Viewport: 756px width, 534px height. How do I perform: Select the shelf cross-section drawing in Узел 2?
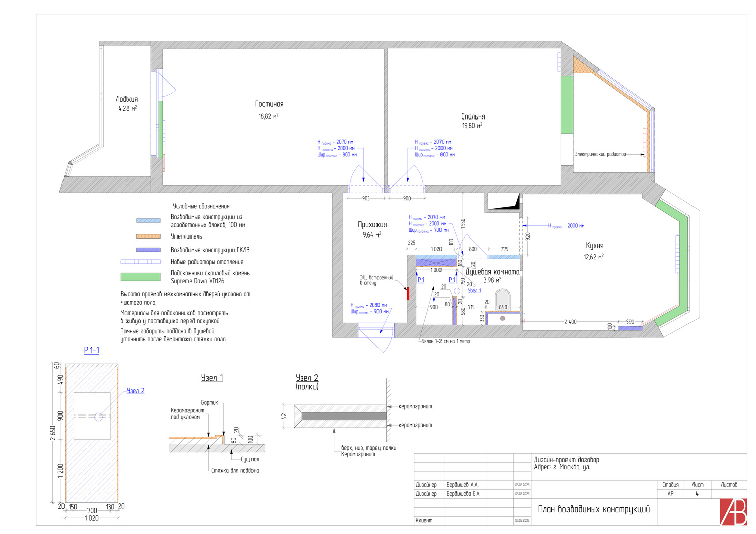coord(340,416)
